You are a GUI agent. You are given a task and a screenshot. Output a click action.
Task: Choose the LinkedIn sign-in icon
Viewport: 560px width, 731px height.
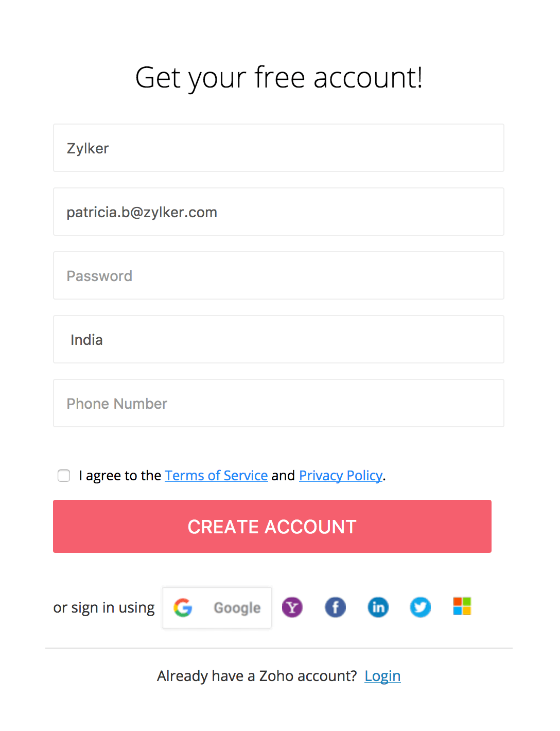click(378, 607)
